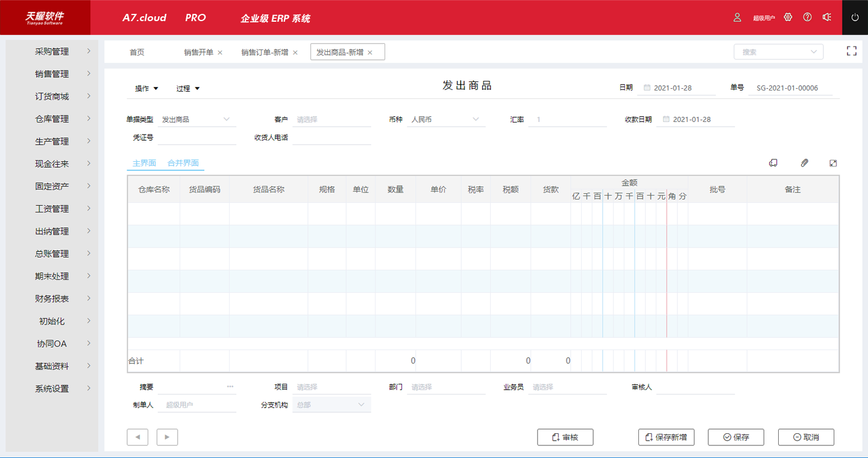The image size is (868, 458).
Task: Open the 基础资料 menu item
Action: click(52, 366)
